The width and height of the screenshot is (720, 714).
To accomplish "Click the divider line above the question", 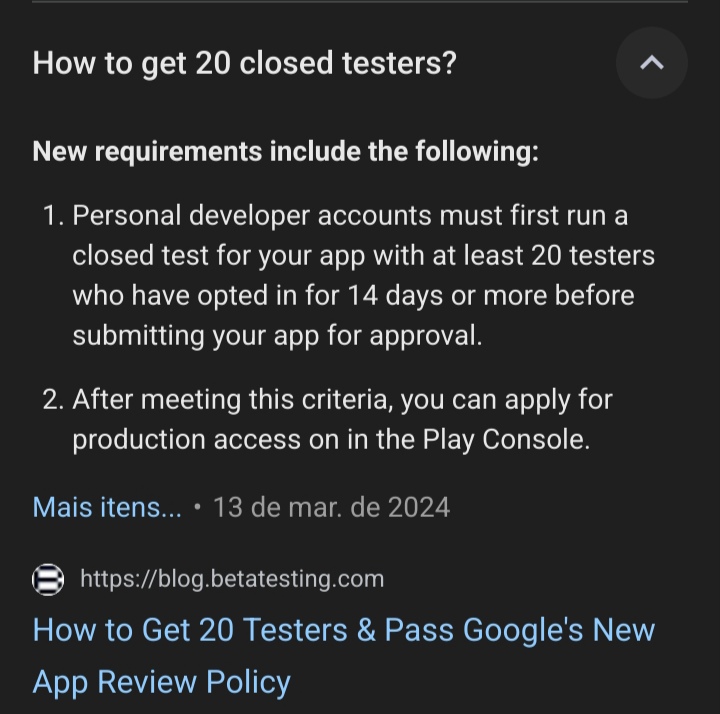I will click(360, 2).
